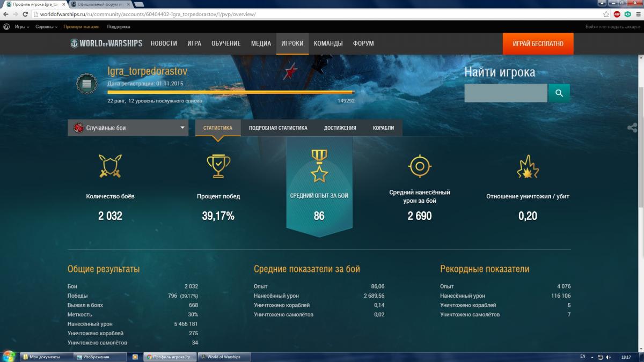
Task: Close the 'Профиль игрока' browser tab
Action: click(63, 4)
